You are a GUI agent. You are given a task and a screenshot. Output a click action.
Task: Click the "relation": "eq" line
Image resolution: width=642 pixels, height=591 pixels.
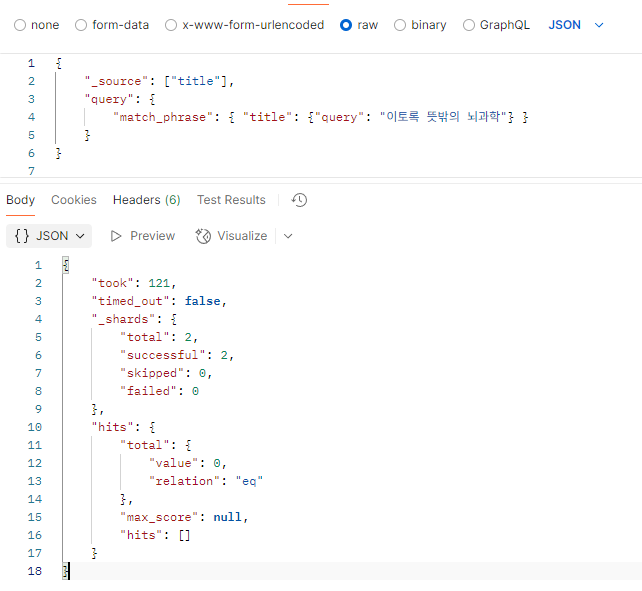[206, 481]
